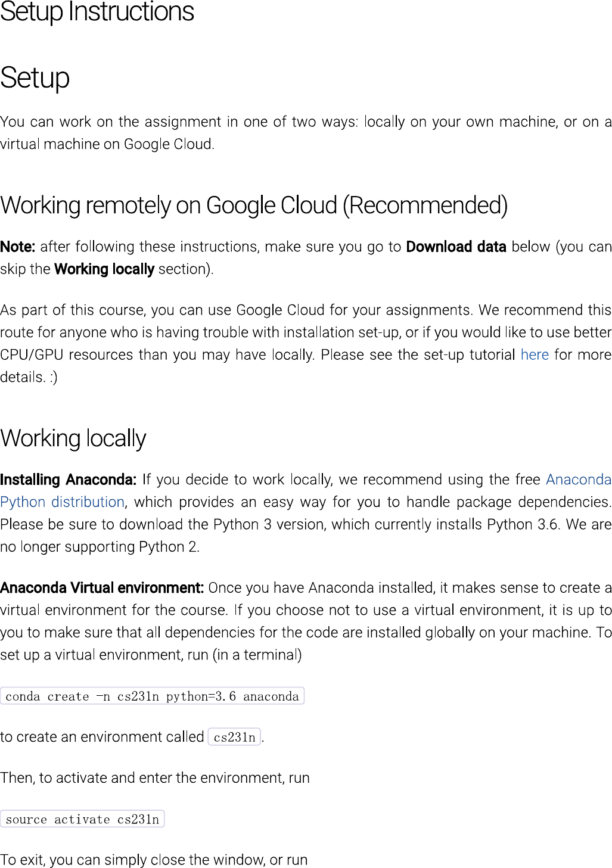Click the blue 'Anaconda' link
Image resolution: width=612 pixels, height=868 pixels.
pos(578,480)
